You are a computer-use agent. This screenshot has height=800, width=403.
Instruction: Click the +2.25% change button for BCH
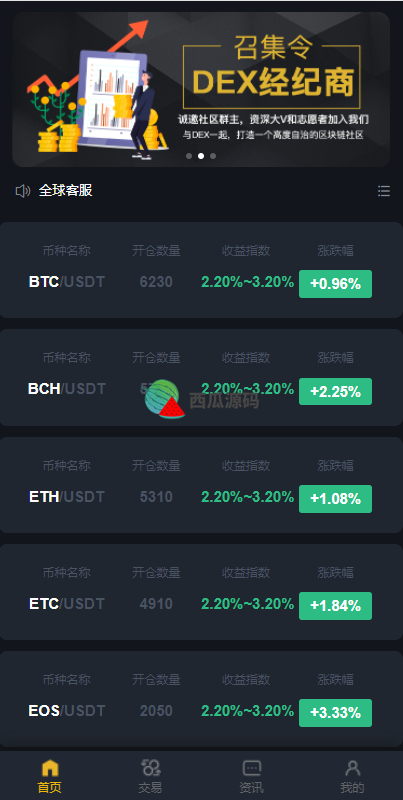click(x=335, y=391)
